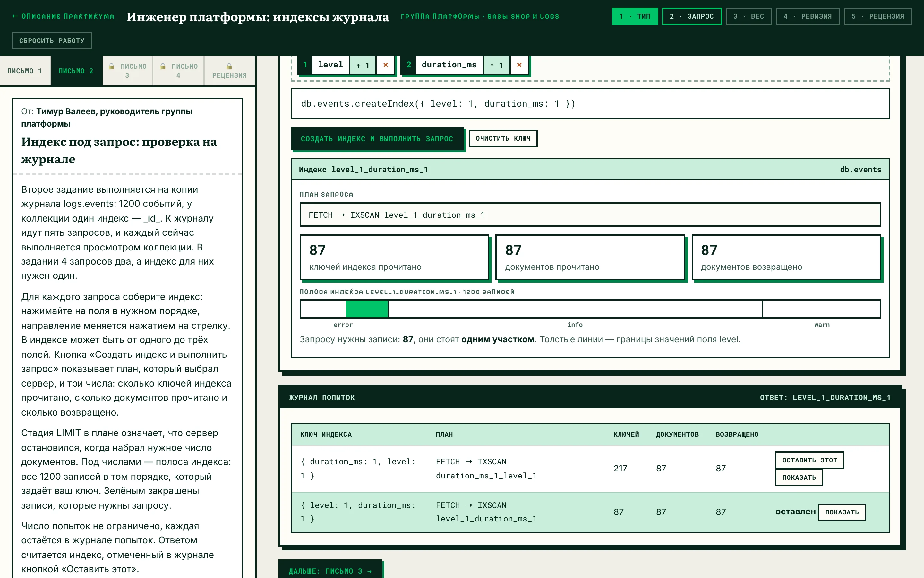Select locked Рецензия letter tab
The image size is (924, 578).
pyautogui.click(x=229, y=71)
